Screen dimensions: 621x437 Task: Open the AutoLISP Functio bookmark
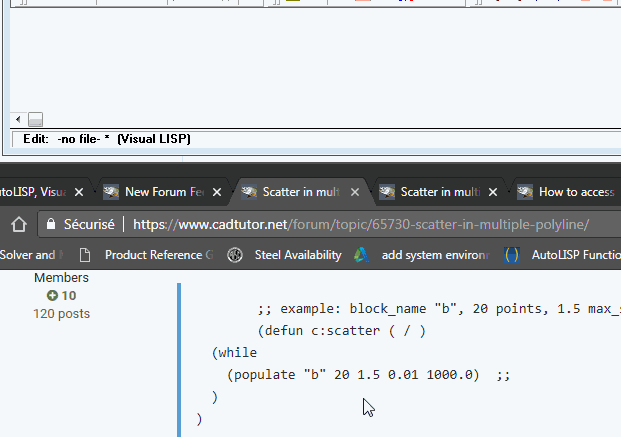(576, 255)
